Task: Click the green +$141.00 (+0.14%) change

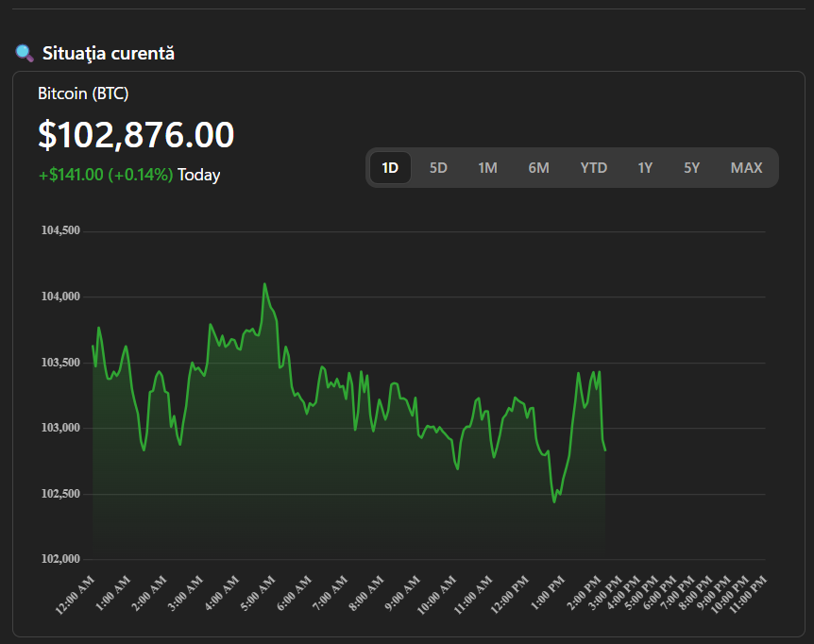Action: [106, 175]
